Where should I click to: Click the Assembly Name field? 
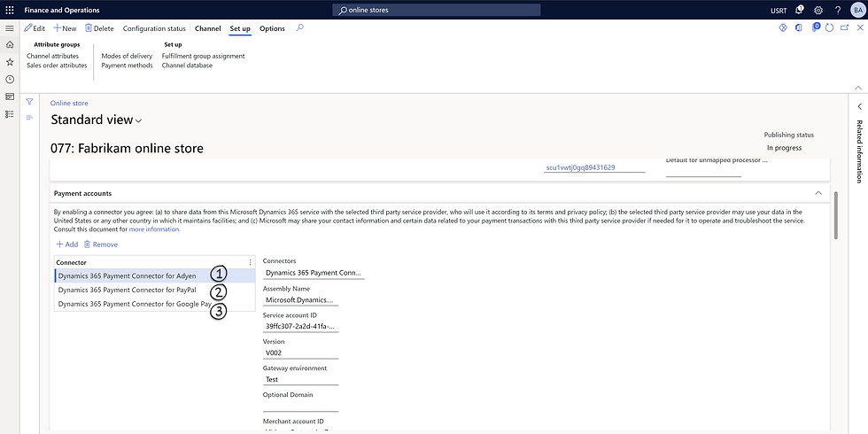300,299
